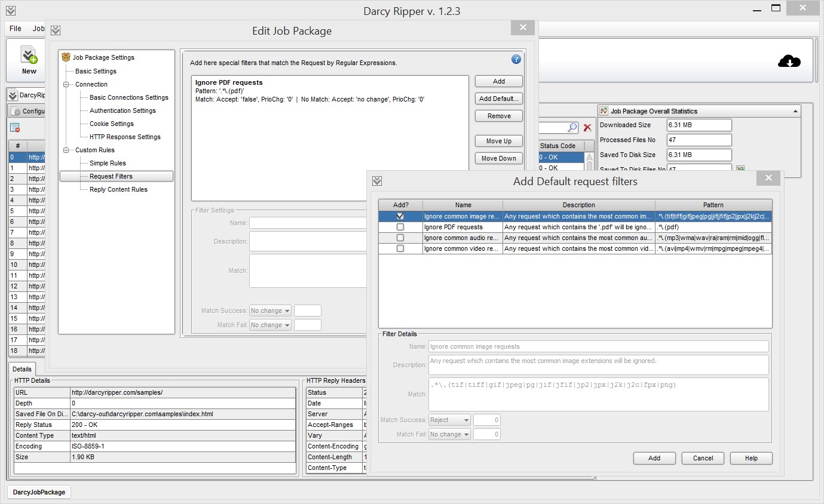
Task: Select Simple Rules tree item
Action: click(x=108, y=163)
